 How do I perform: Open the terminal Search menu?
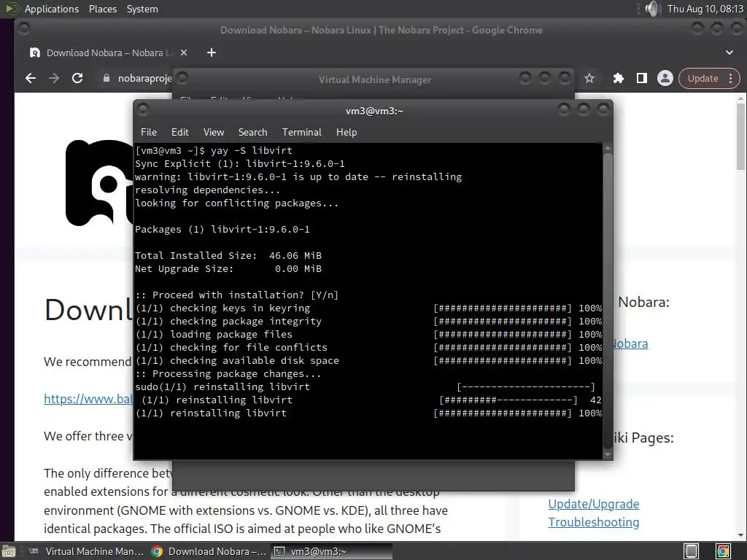coord(252,132)
